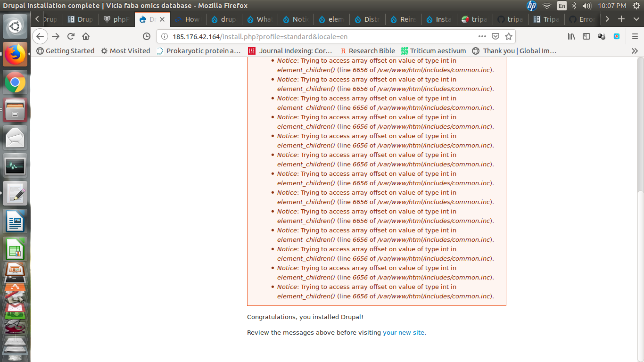Launch LibreOffice Calc from the dock

(15, 249)
